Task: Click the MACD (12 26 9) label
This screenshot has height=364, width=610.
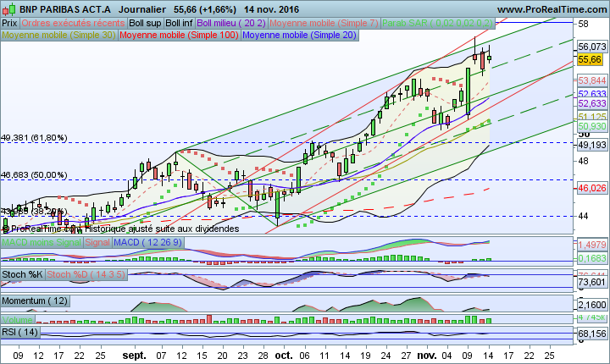Action: pyautogui.click(x=147, y=243)
